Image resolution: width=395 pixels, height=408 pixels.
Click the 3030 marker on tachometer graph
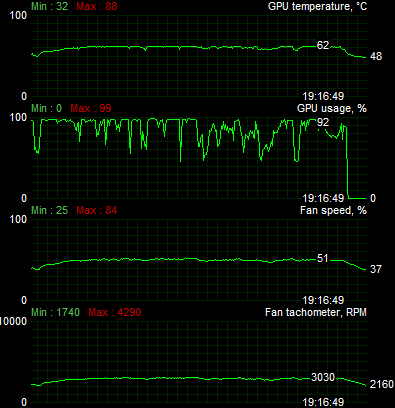(x=323, y=377)
